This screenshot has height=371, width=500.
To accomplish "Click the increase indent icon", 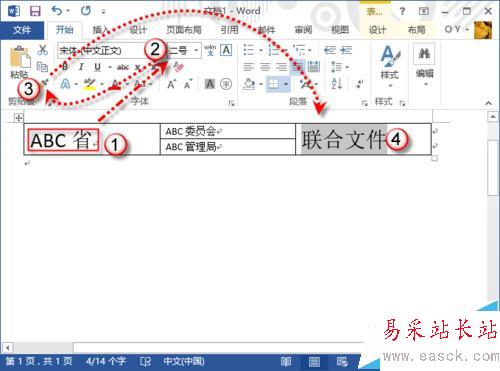I will coord(346,50).
